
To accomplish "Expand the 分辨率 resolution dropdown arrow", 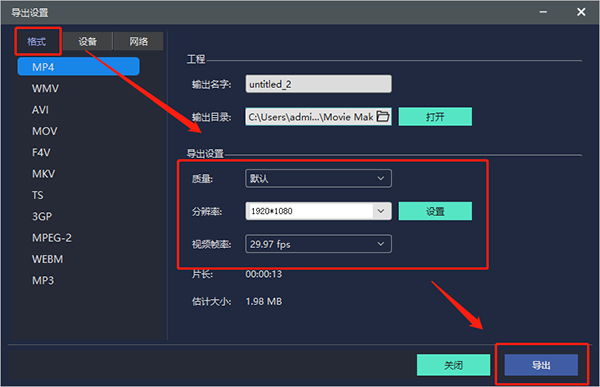I will tap(381, 211).
